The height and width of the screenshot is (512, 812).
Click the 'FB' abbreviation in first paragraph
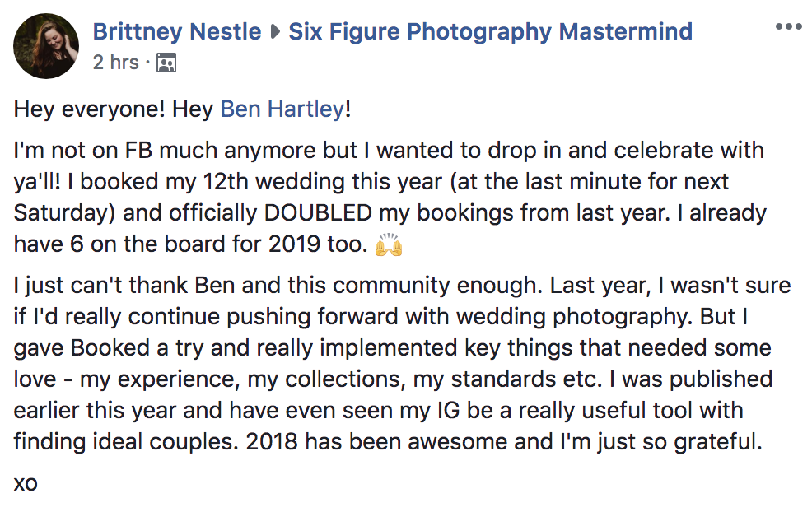pyautogui.click(x=139, y=151)
